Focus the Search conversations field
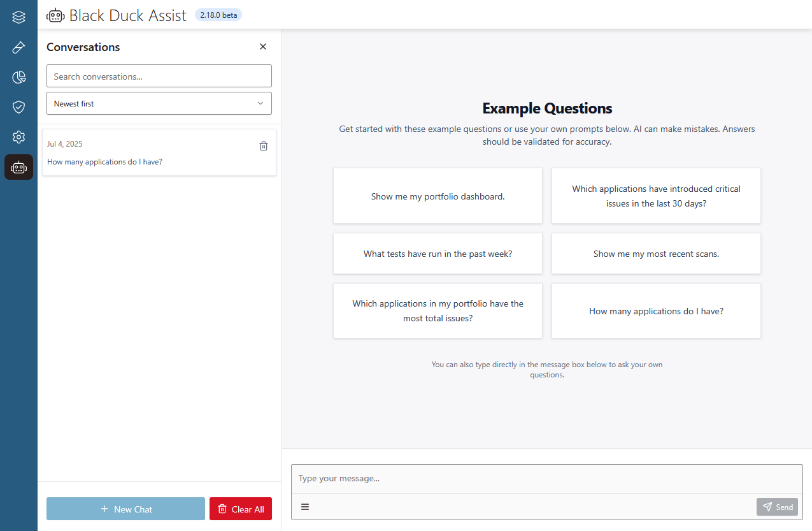The image size is (812, 531). tap(159, 76)
